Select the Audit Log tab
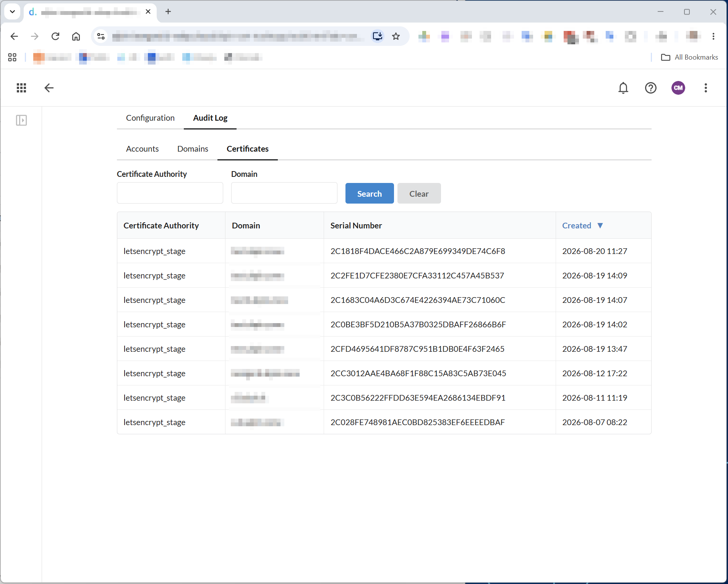Image resolution: width=728 pixels, height=584 pixels. tap(210, 118)
